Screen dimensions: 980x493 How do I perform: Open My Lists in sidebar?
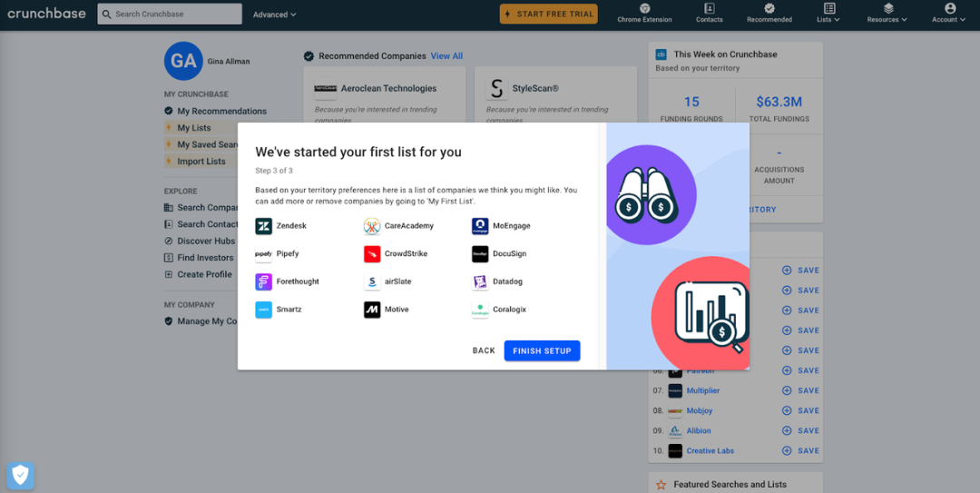(x=193, y=128)
